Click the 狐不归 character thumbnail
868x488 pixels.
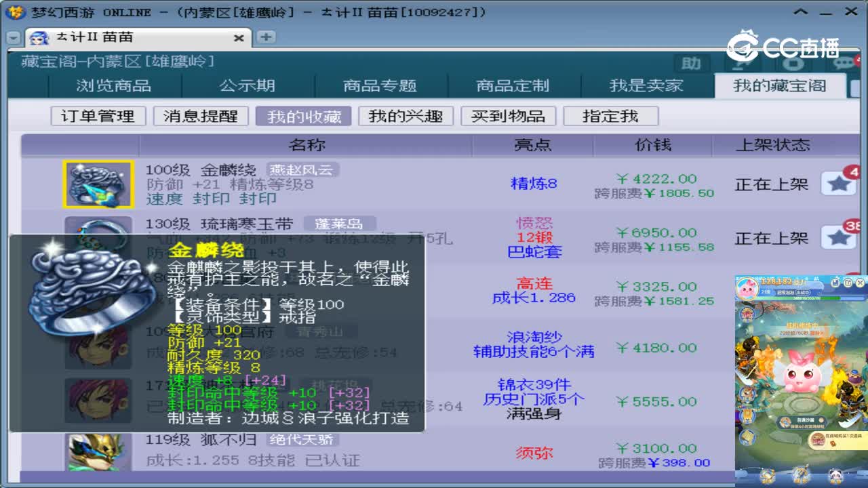[97, 452]
